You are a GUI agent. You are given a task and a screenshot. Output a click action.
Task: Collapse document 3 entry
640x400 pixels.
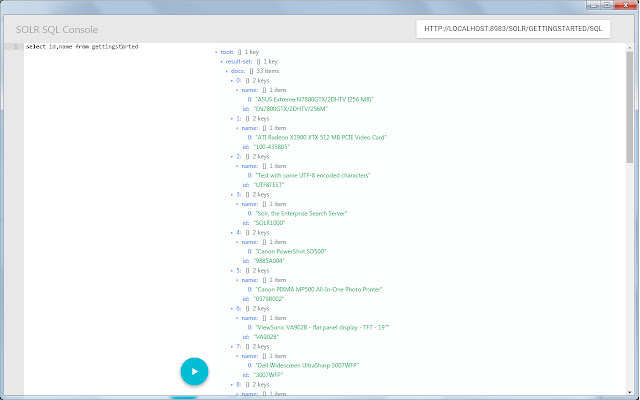point(231,195)
